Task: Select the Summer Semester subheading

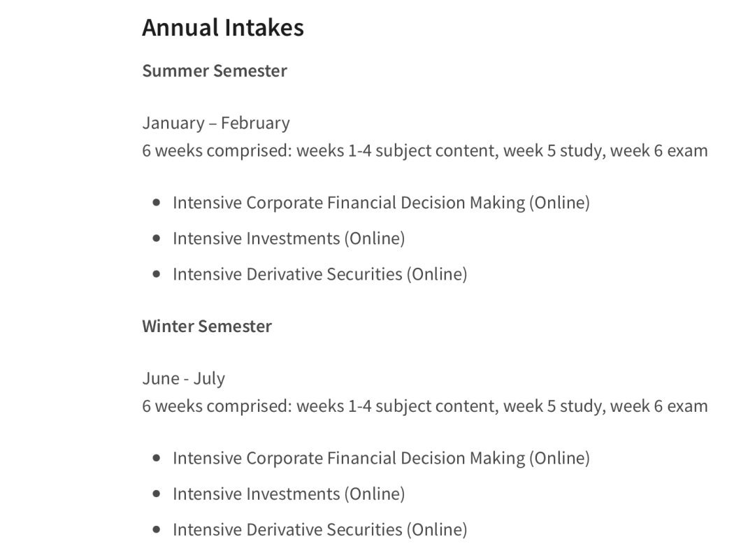Action: click(214, 71)
